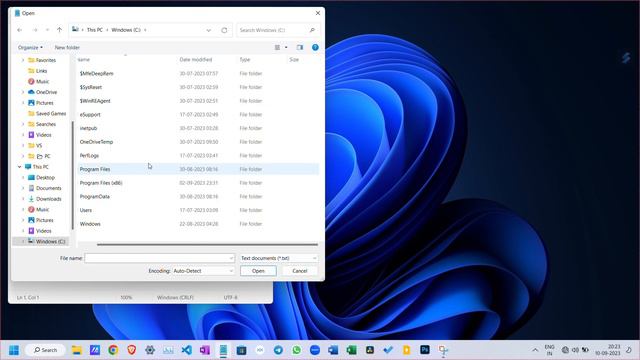Click Windows (CRLF) in Notepad status bar
This screenshot has height=360, width=640.
[x=176, y=298]
